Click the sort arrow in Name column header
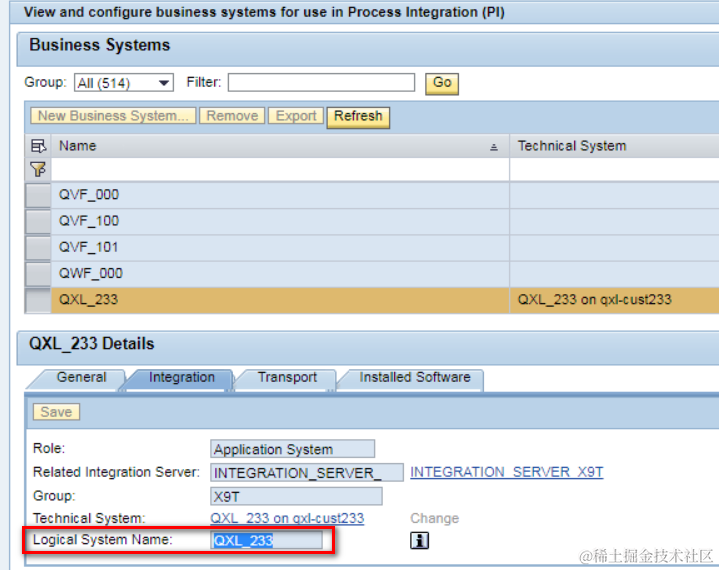719x570 pixels. 493,147
